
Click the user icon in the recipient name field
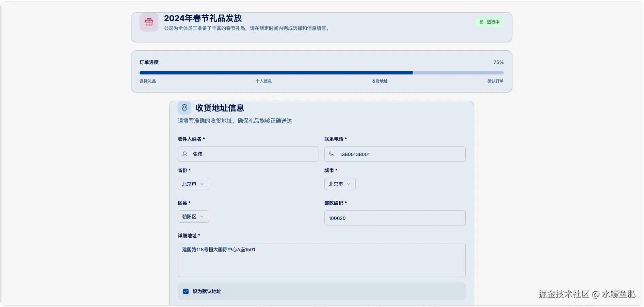tap(184, 154)
